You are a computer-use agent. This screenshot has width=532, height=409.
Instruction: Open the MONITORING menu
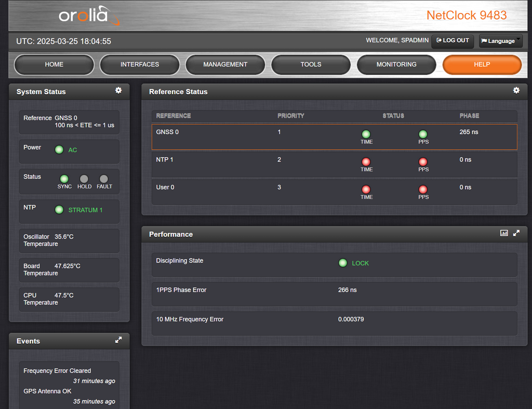pyautogui.click(x=396, y=64)
